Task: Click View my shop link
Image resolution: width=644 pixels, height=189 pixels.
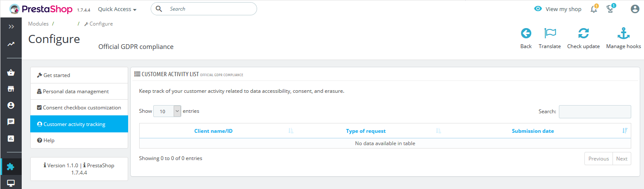Action: [558, 9]
